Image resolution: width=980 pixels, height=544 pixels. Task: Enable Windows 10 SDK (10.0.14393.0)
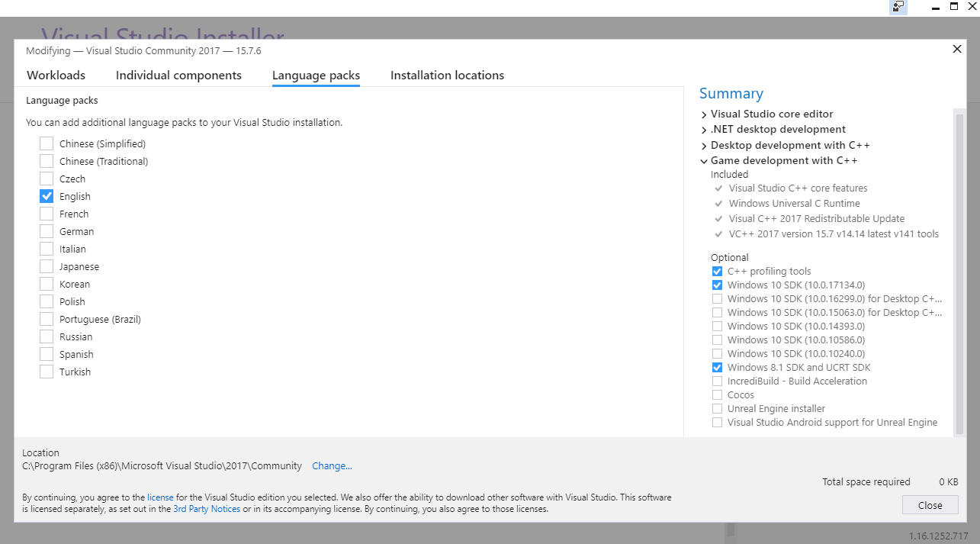[x=717, y=327]
